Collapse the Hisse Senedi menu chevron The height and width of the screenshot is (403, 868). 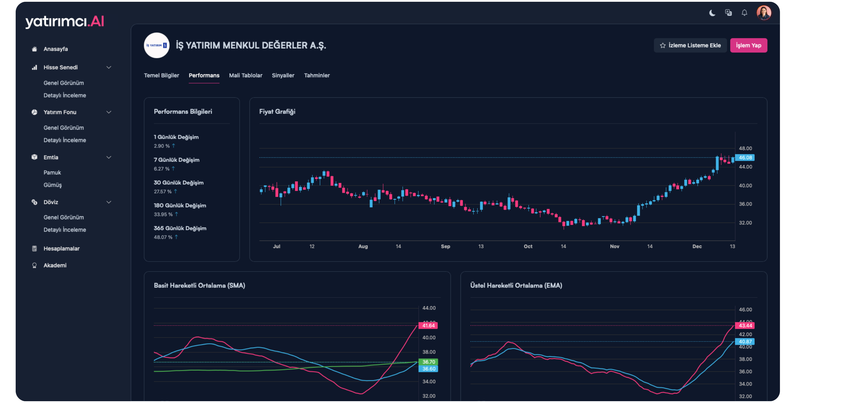tap(109, 68)
